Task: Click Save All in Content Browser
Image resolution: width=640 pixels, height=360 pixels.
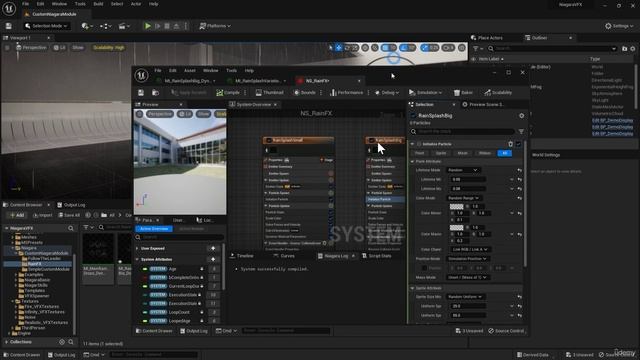Action: pos(69,215)
